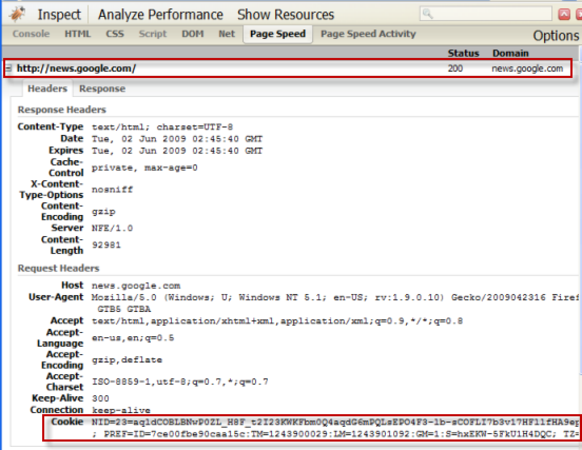This screenshot has width=582, height=450.
Task: Click the 200 status value
Action: 455,68
